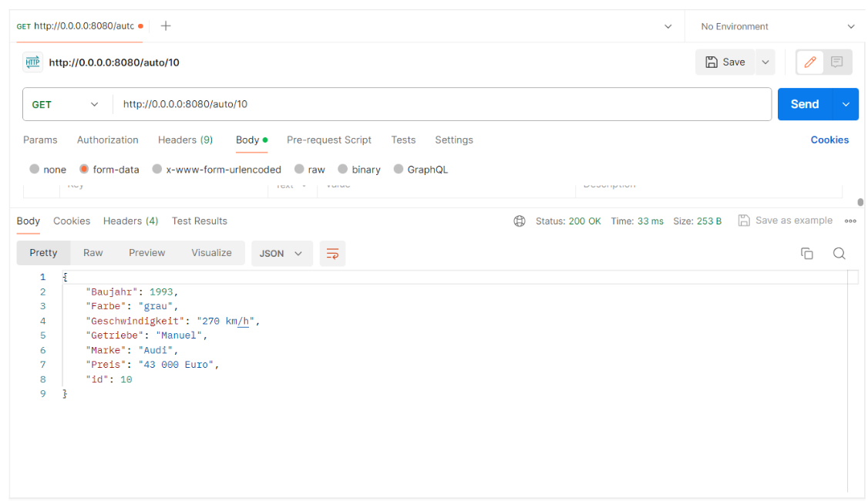
Task: Open the No Environment dropdown
Action: coord(777,26)
